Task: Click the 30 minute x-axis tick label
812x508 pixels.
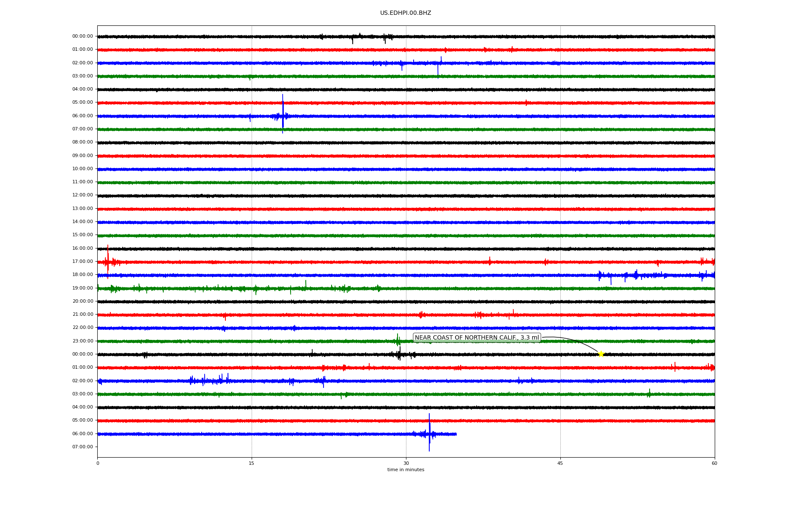Action: tap(406, 463)
